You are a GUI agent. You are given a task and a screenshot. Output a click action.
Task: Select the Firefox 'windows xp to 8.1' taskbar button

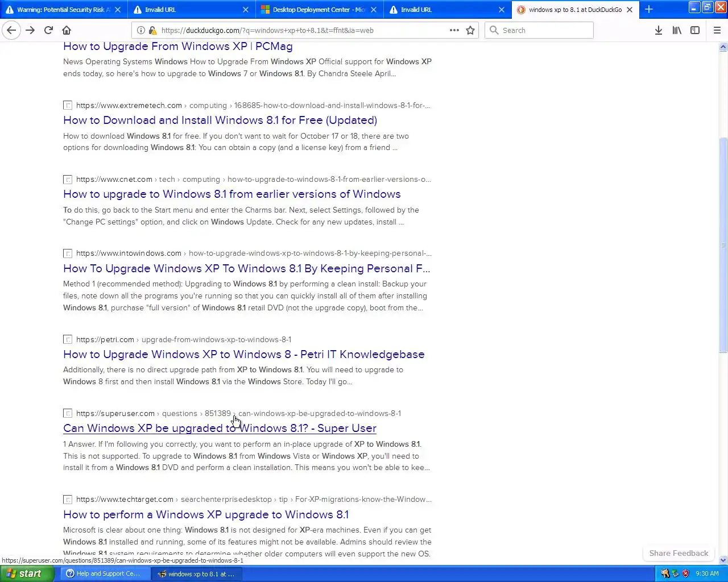(197, 573)
